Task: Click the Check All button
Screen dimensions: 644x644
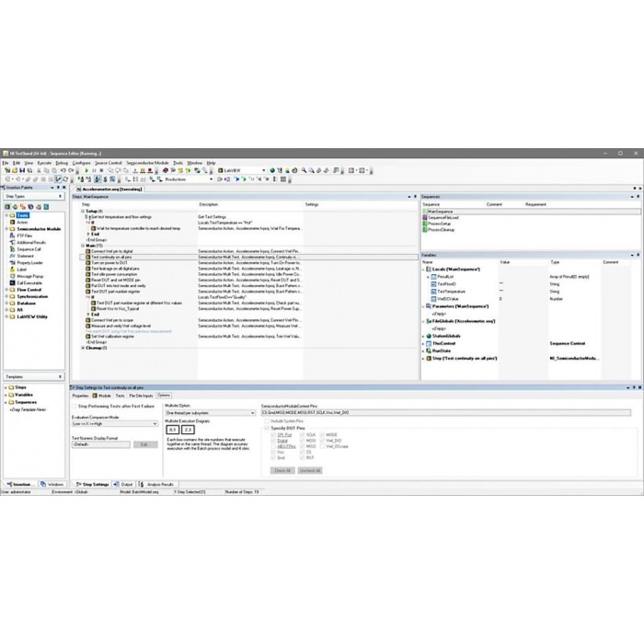Action: click(x=282, y=471)
